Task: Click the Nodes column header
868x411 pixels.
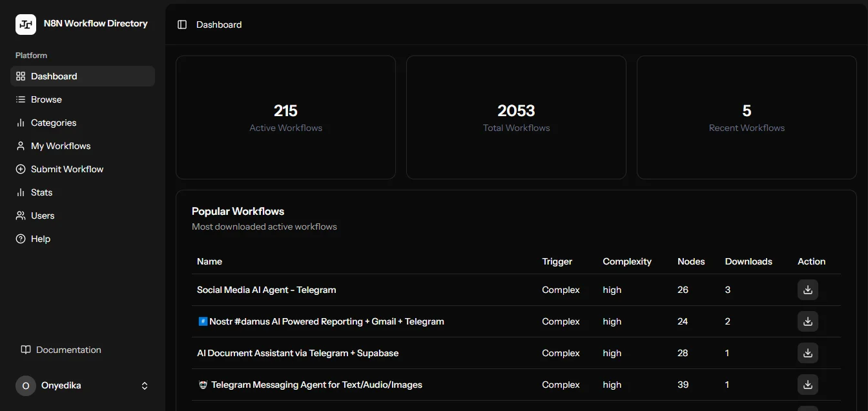Action: click(x=691, y=261)
